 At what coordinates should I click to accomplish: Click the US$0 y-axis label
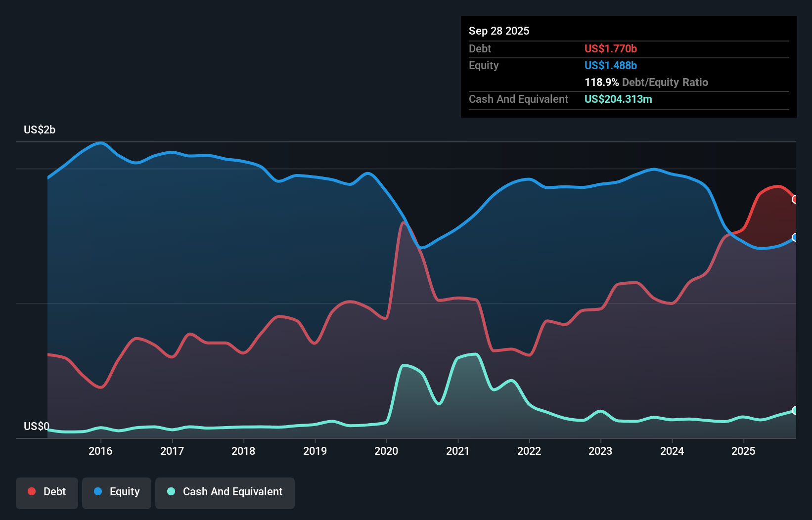tap(37, 427)
